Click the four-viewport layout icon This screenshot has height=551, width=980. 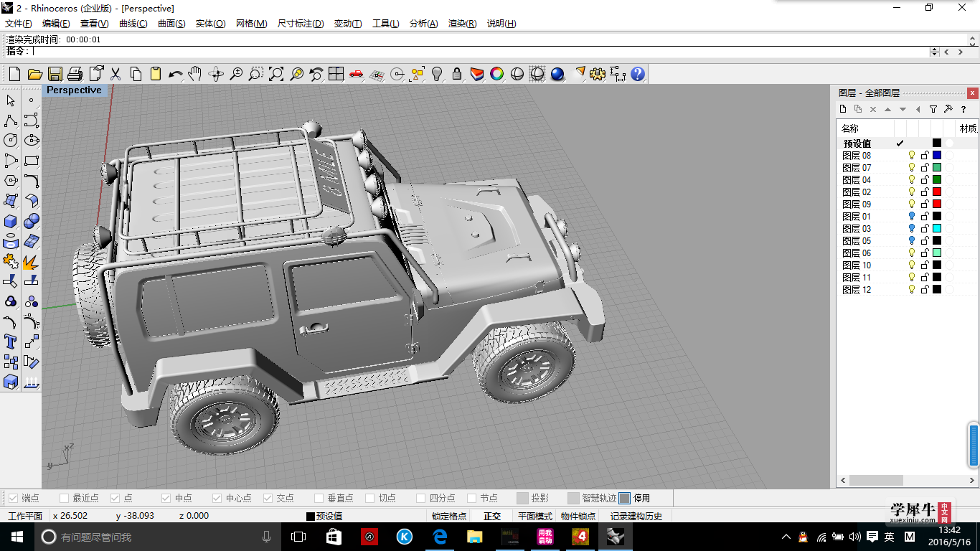pos(336,74)
